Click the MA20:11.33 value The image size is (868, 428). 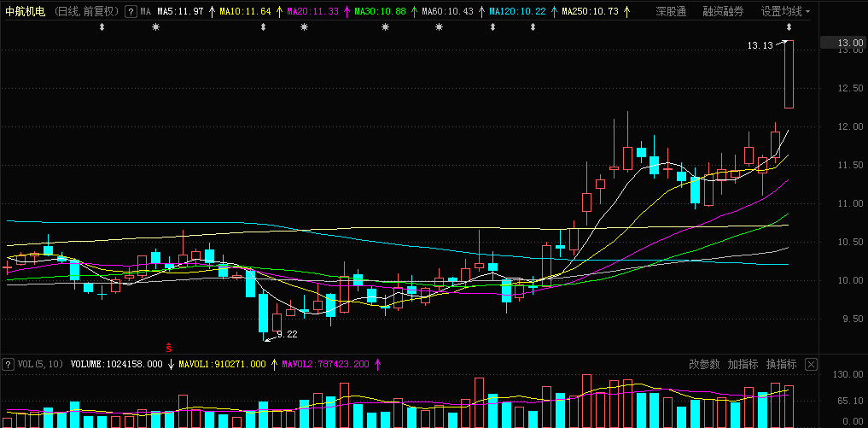click(312, 11)
